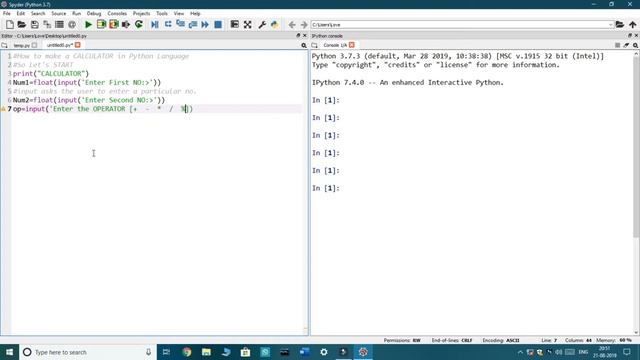Browse editor tabs folder icon
This screenshot has height=360, width=640.
(x=4, y=45)
